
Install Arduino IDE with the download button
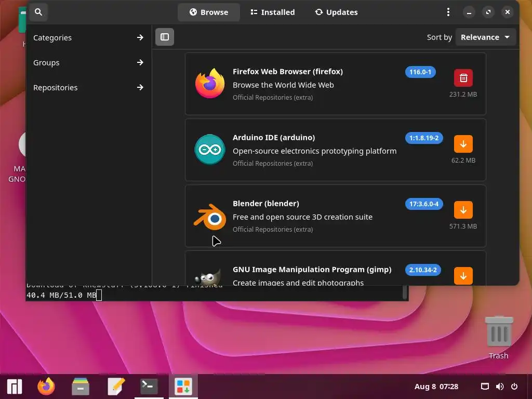click(x=463, y=144)
